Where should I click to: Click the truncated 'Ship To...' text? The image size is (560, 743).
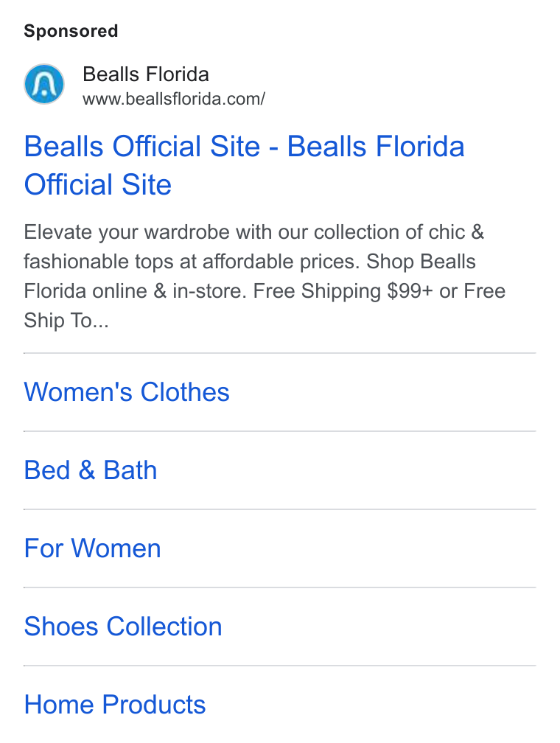66,321
